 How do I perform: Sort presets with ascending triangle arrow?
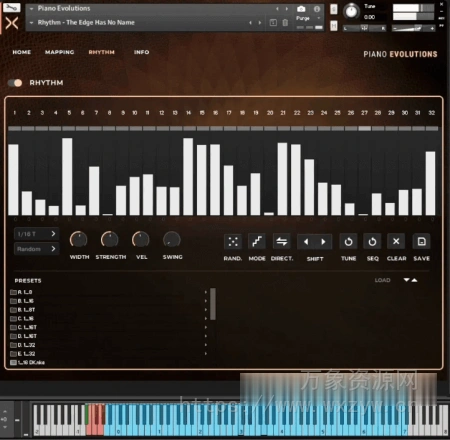(x=414, y=280)
